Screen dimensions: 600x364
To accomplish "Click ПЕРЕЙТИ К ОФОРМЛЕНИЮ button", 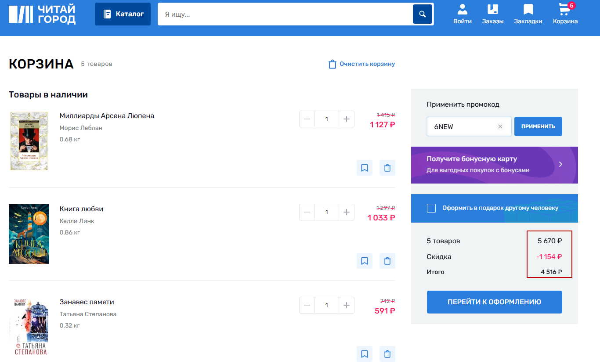I will point(495,302).
